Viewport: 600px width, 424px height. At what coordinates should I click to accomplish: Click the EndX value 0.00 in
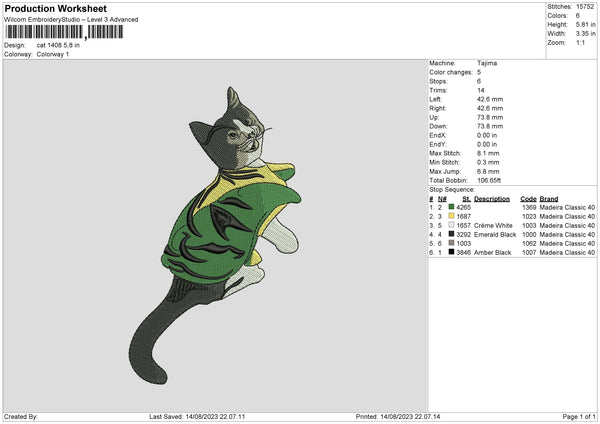tap(487, 135)
